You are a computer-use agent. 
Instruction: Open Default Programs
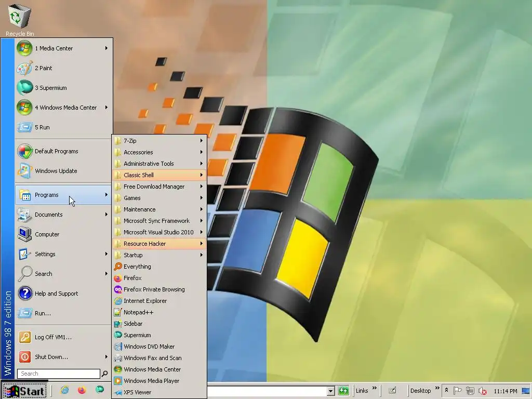(x=63, y=151)
